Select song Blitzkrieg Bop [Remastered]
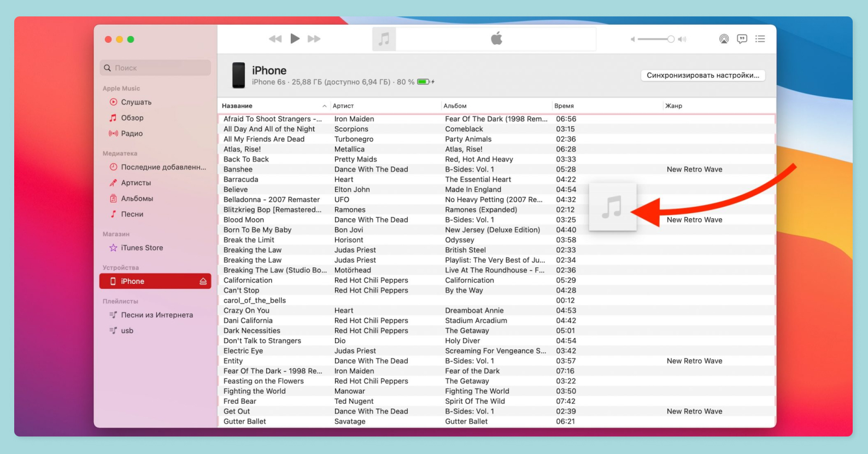 (273, 209)
